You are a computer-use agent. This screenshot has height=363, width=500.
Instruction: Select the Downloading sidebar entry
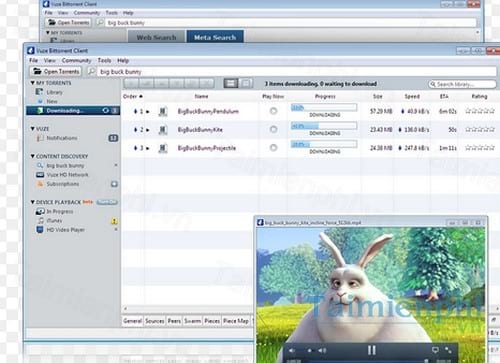tap(73, 111)
